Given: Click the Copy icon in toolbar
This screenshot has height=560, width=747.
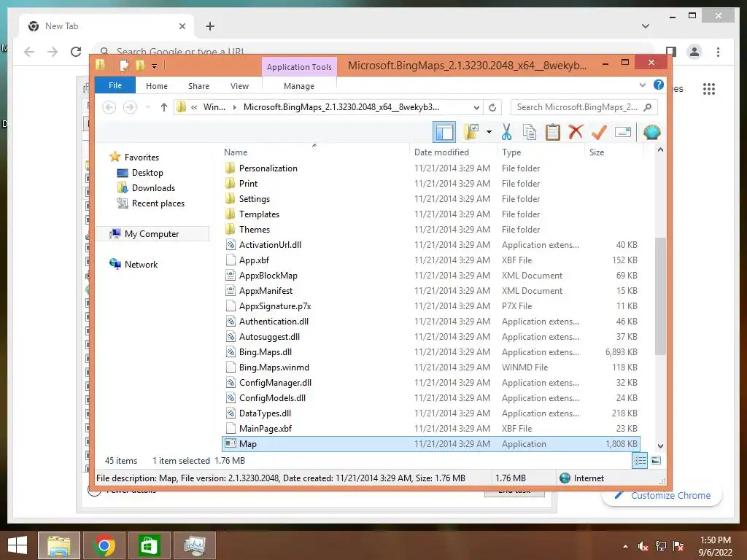Looking at the screenshot, I should tap(530, 132).
